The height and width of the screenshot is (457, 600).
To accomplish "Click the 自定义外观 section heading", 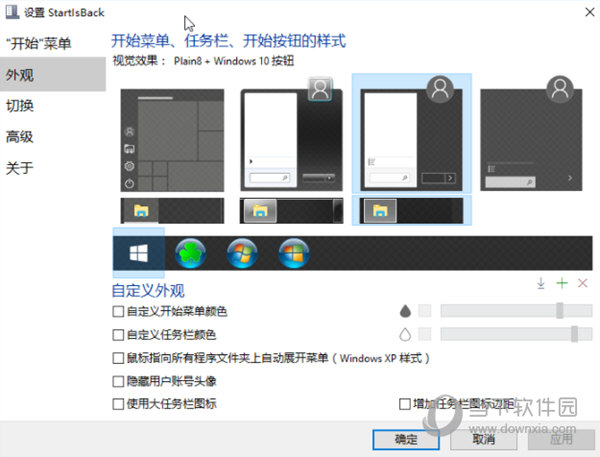I will tap(148, 291).
